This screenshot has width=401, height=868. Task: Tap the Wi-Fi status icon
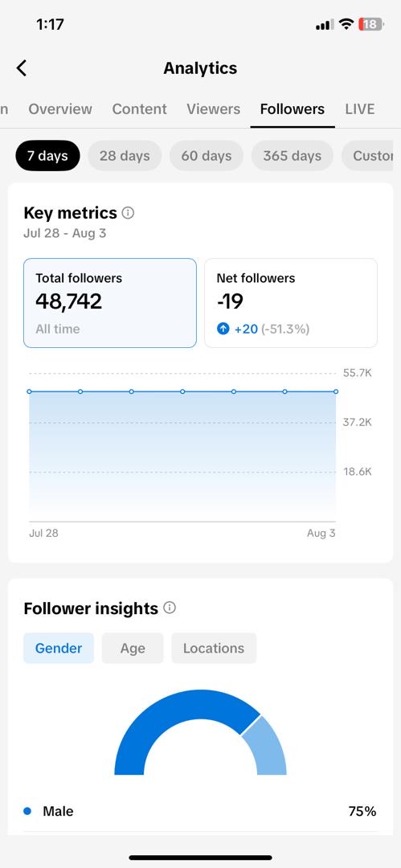point(346,24)
